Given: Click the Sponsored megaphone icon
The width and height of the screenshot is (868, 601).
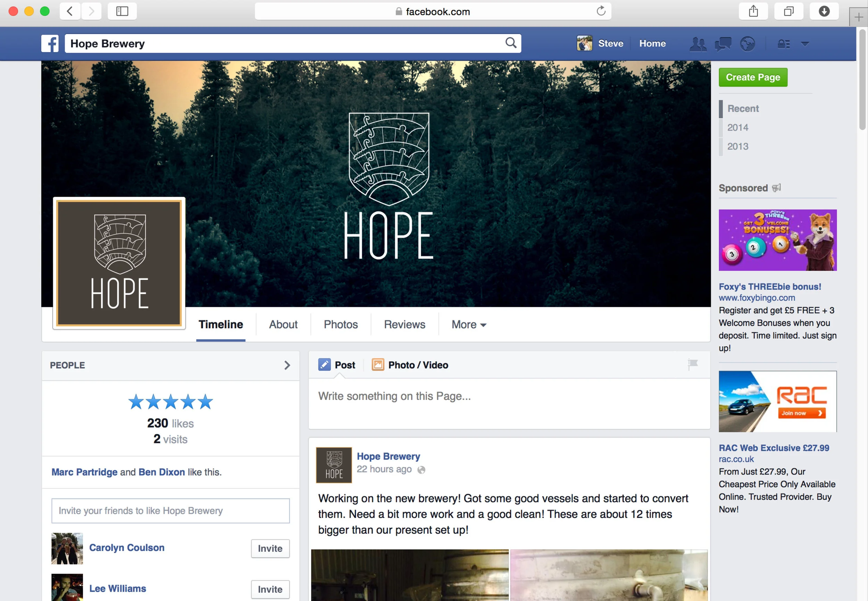Looking at the screenshot, I should pos(776,187).
